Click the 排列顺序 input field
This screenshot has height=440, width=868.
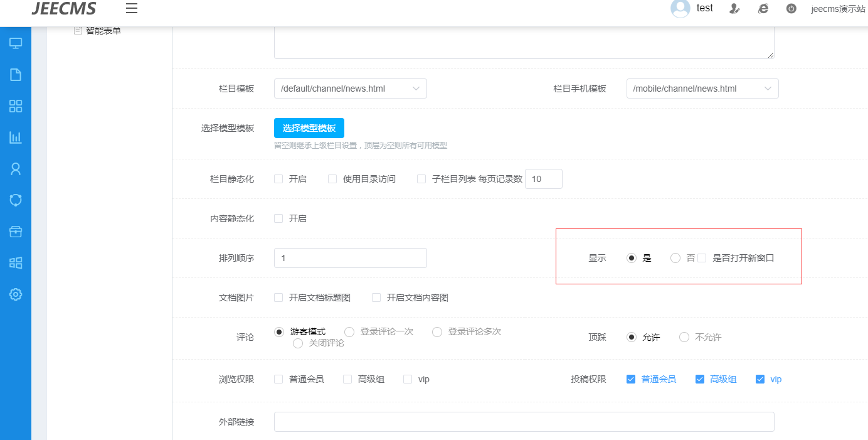350,258
